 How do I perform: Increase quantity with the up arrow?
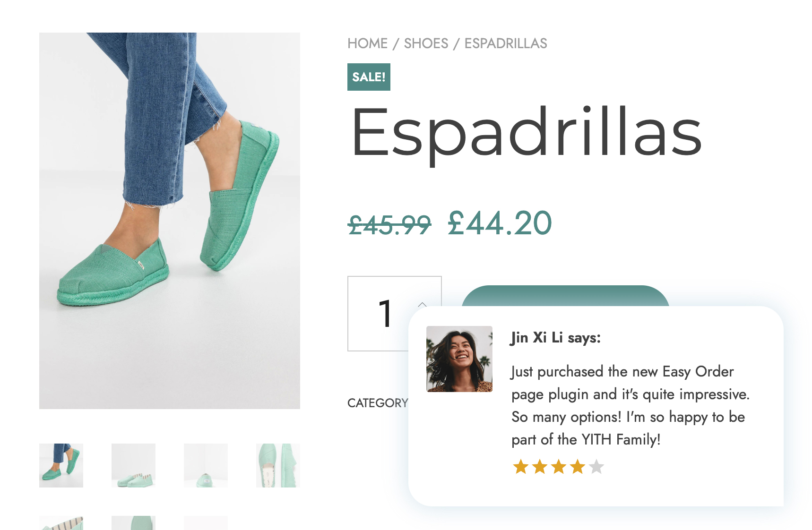(423, 304)
